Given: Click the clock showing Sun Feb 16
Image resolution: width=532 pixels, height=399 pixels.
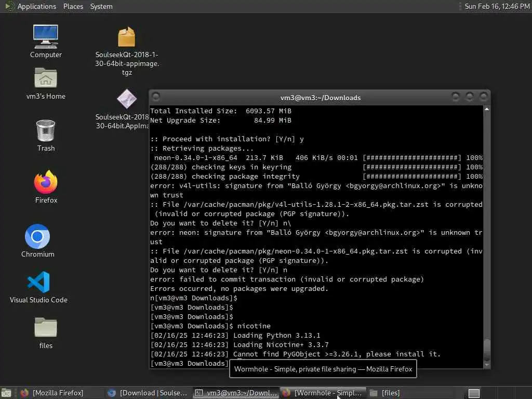Looking at the screenshot, I should point(497,6).
